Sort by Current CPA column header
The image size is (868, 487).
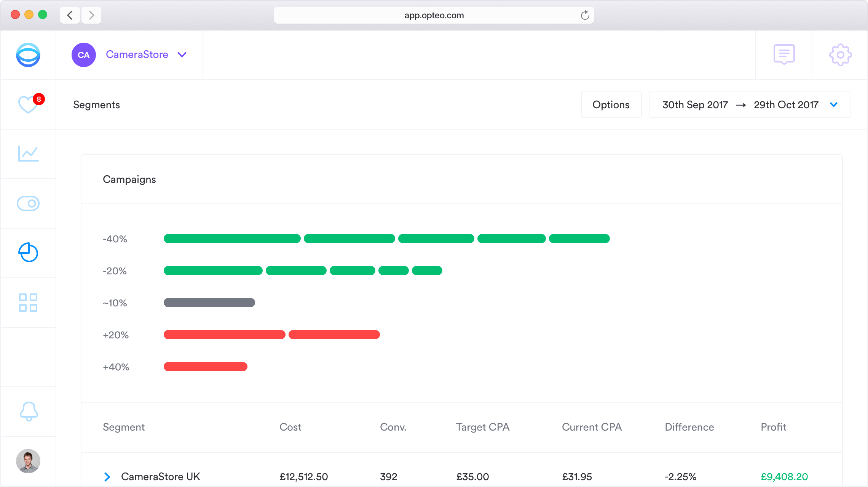click(x=592, y=427)
